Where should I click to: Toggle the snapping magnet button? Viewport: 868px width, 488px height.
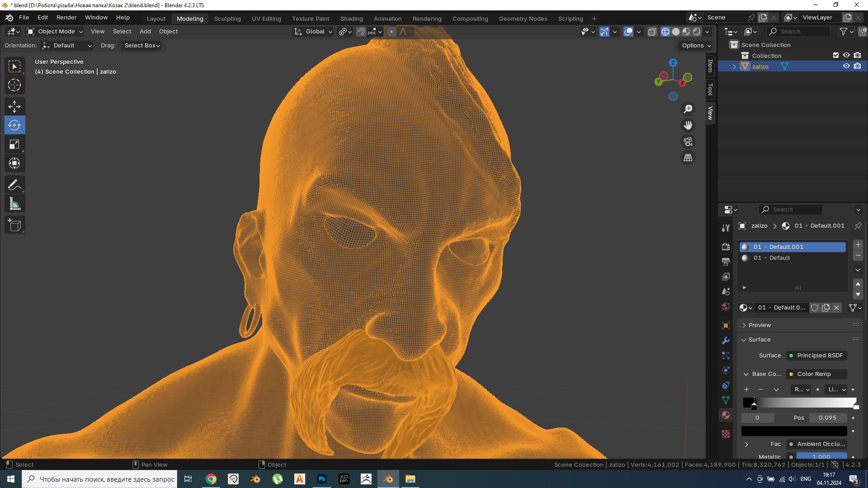click(361, 32)
